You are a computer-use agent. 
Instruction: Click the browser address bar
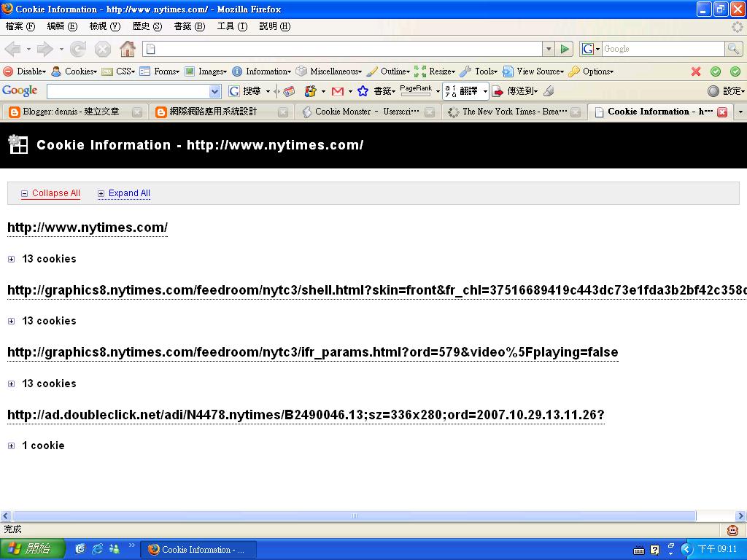pyautogui.click(x=342, y=49)
